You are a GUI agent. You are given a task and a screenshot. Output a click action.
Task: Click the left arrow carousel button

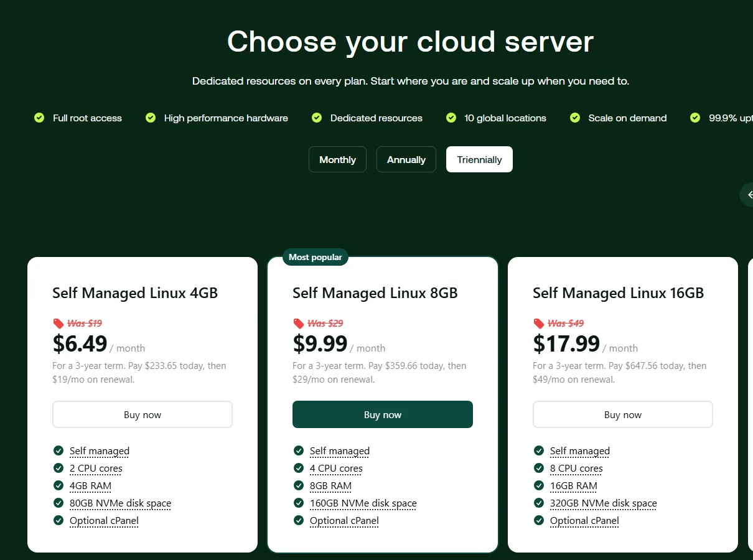click(747, 195)
